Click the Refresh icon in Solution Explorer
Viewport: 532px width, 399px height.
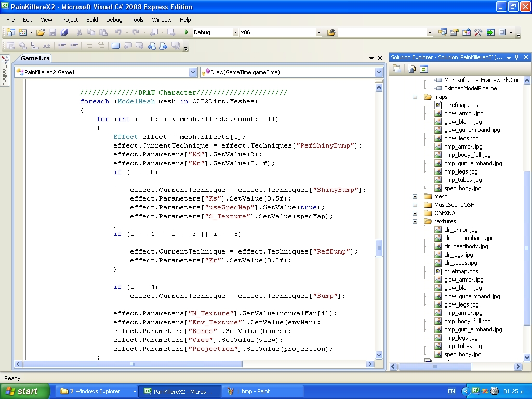423,69
